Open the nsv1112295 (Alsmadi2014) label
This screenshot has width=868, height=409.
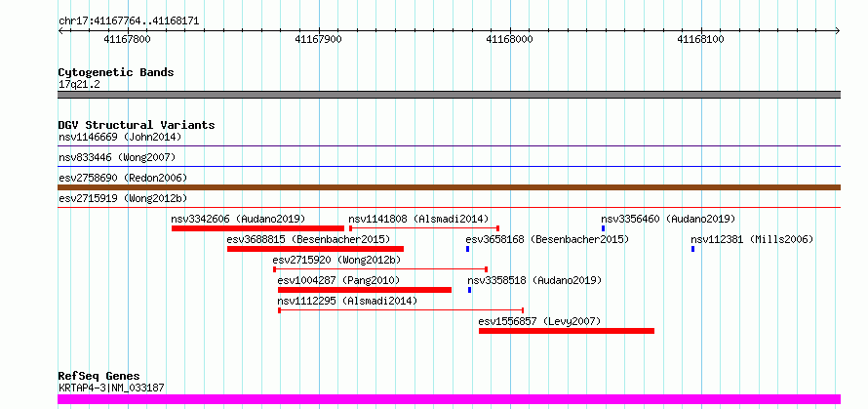347,301
